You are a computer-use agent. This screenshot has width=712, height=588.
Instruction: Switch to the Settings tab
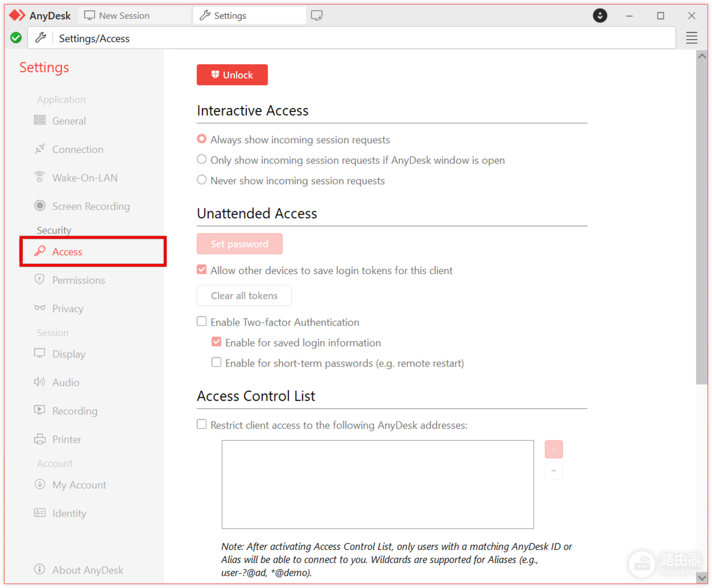pos(249,15)
